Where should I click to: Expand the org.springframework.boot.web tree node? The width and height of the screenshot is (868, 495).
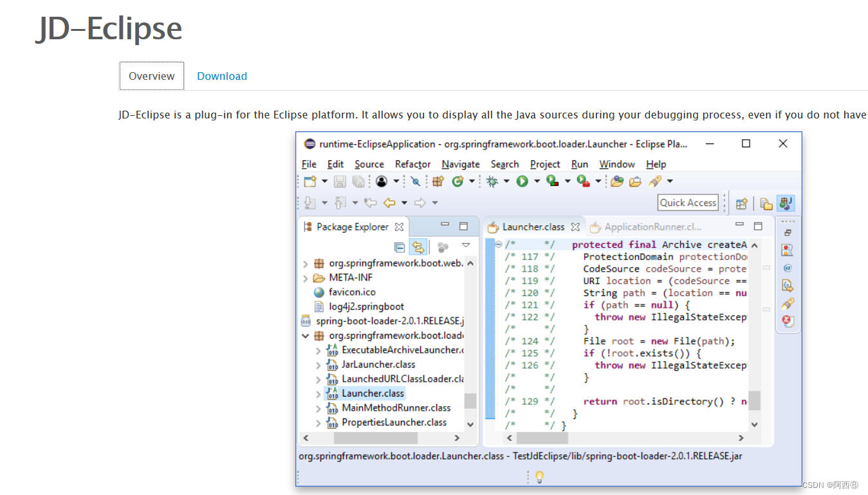pyautogui.click(x=306, y=263)
